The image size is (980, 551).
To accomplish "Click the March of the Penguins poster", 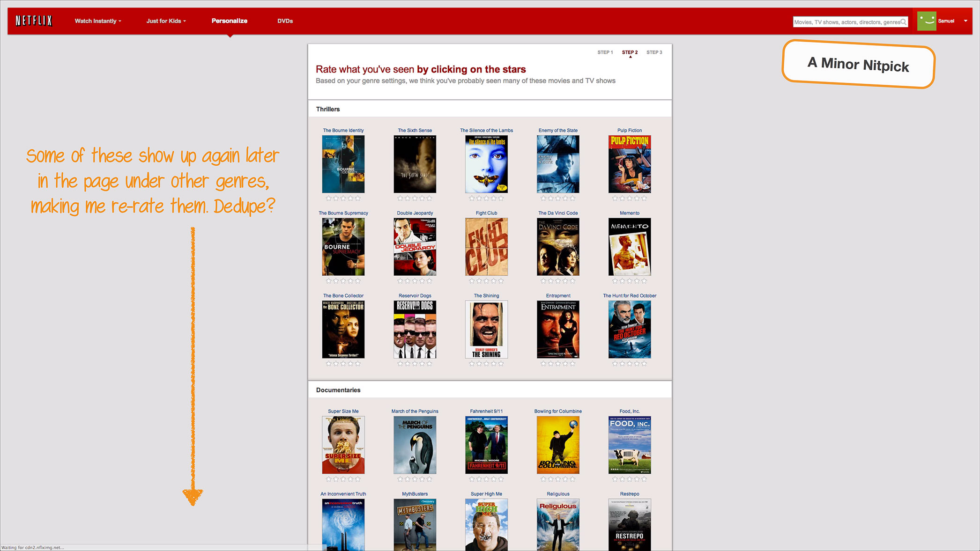I will point(415,445).
